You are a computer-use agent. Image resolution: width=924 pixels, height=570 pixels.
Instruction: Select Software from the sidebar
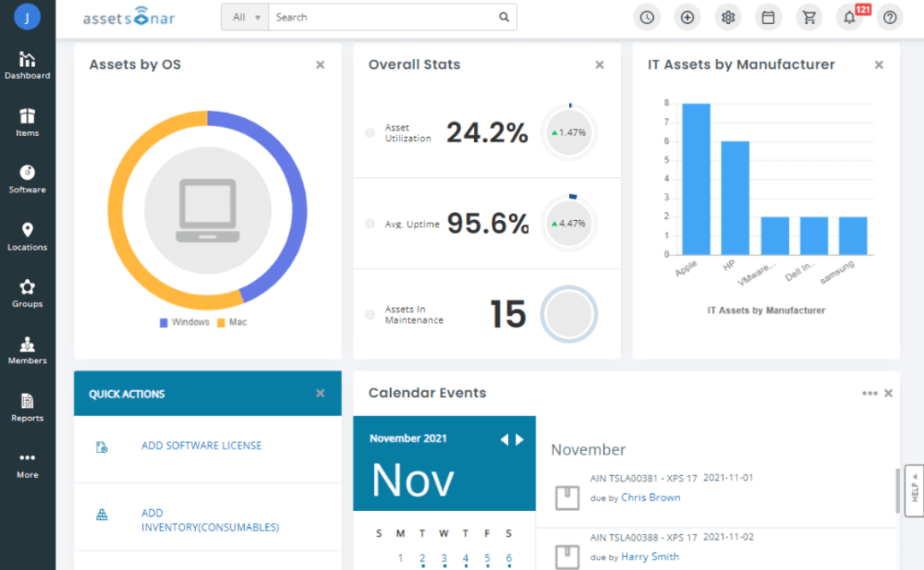click(27, 180)
